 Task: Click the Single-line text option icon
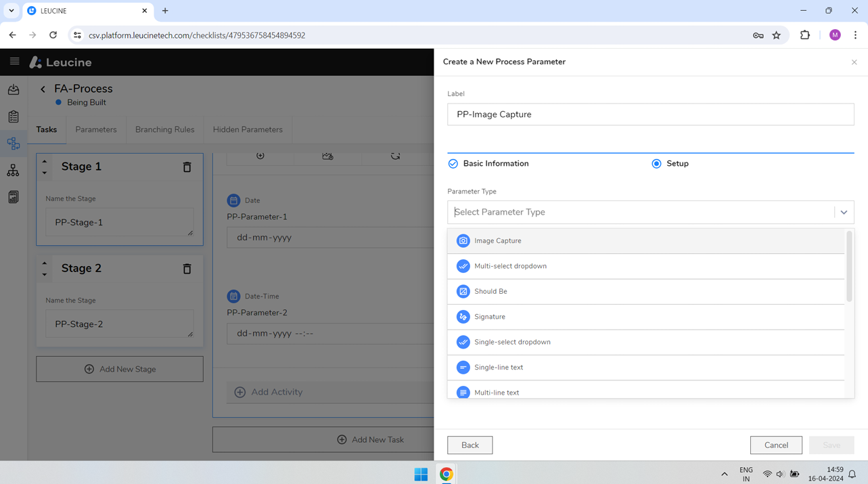pos(463,368)
